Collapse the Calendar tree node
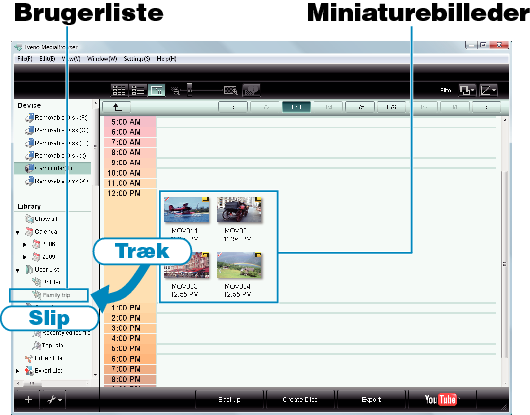 [18, 233]
